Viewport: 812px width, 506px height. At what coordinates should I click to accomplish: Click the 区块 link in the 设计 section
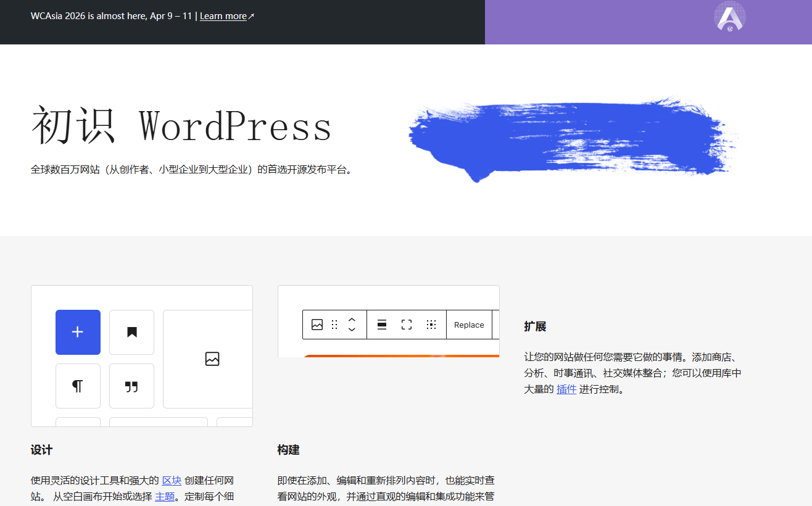point(171,480)
